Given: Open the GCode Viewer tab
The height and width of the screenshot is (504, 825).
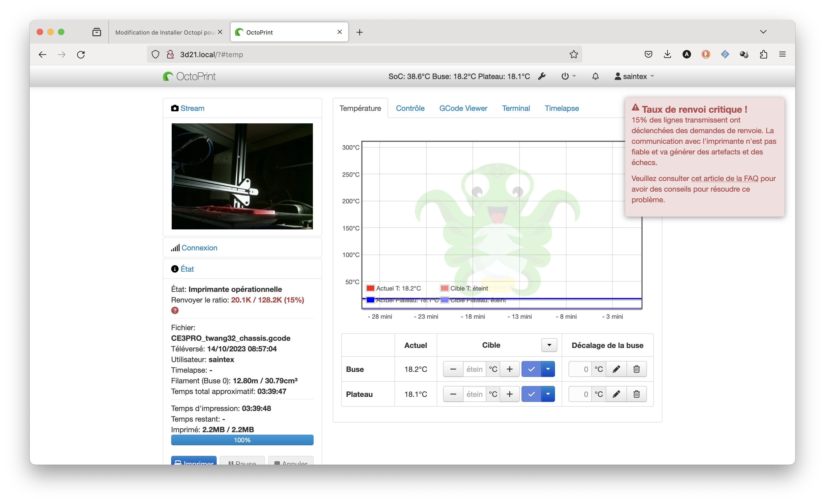Looking at the screenshot, I should coord(463,108).
